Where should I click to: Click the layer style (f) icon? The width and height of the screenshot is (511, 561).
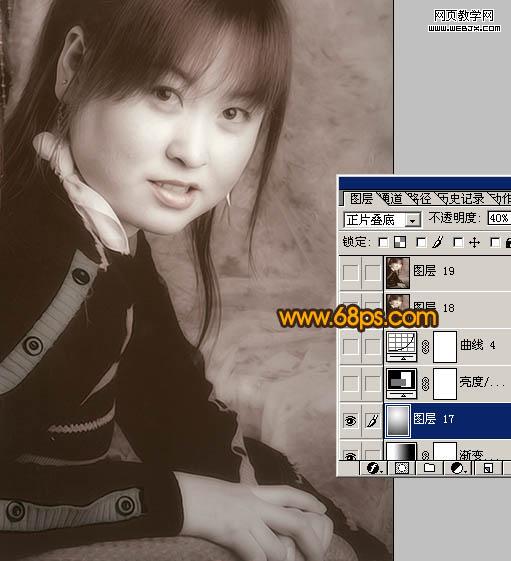[x=373, y=468]
